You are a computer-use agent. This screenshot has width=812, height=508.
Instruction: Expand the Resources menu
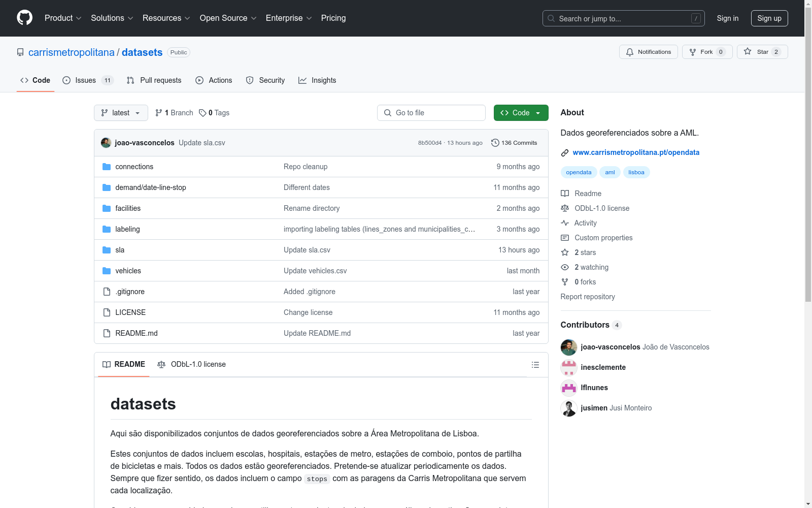[166, 18]
